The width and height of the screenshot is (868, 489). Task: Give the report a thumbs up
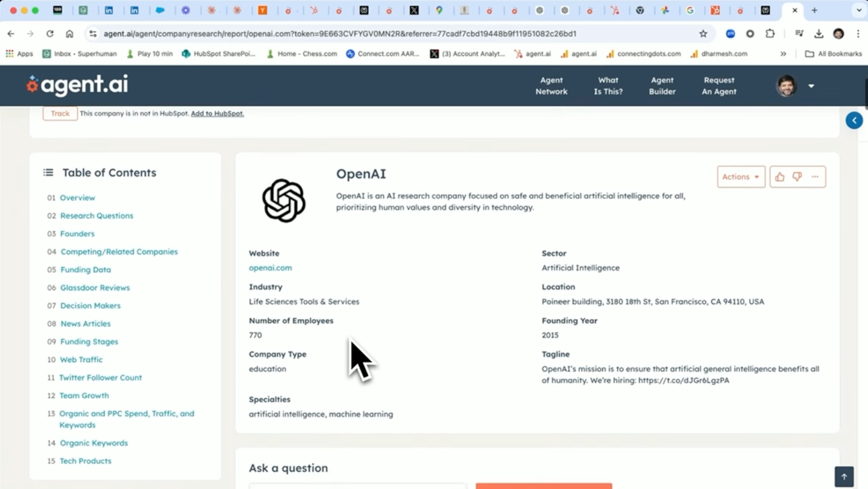pos(780,177)
